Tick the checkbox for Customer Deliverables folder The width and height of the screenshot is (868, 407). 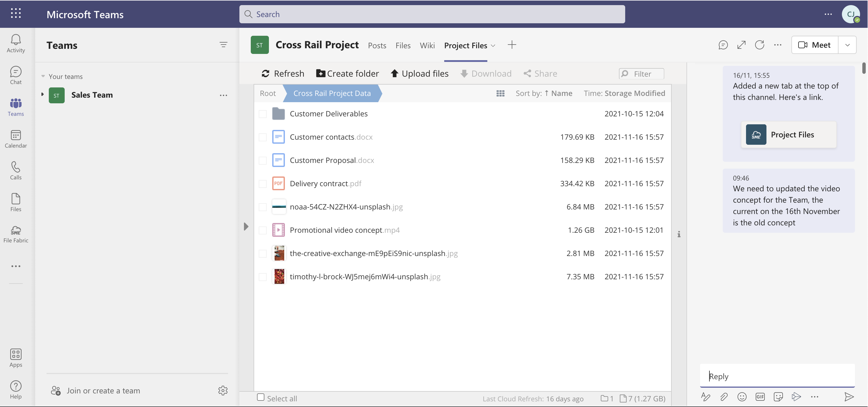coord(262,114)
